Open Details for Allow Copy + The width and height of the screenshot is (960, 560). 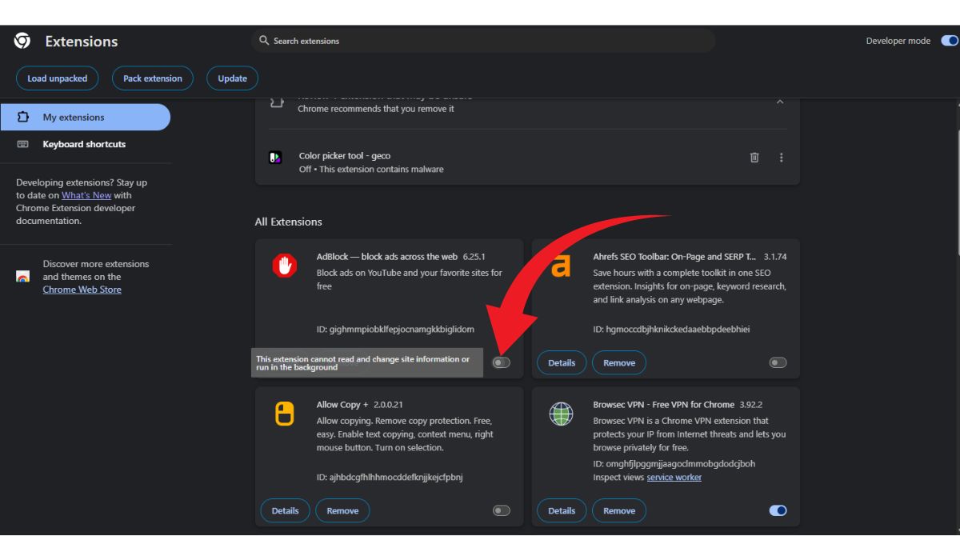coord(286,510)
